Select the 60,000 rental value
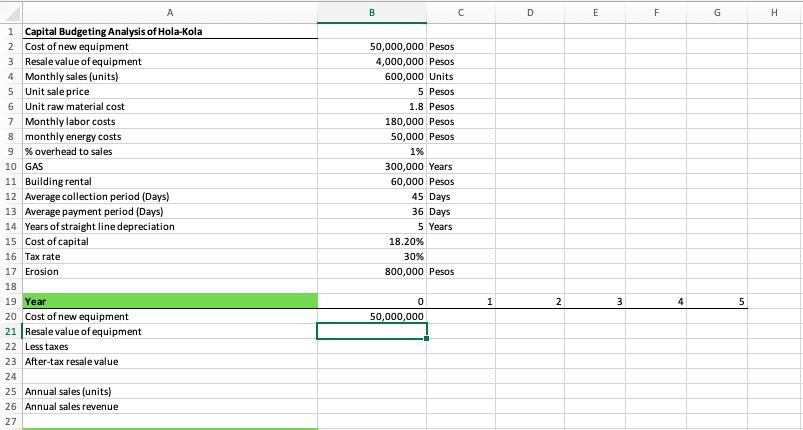803x430 pixels. pos(372,181)
